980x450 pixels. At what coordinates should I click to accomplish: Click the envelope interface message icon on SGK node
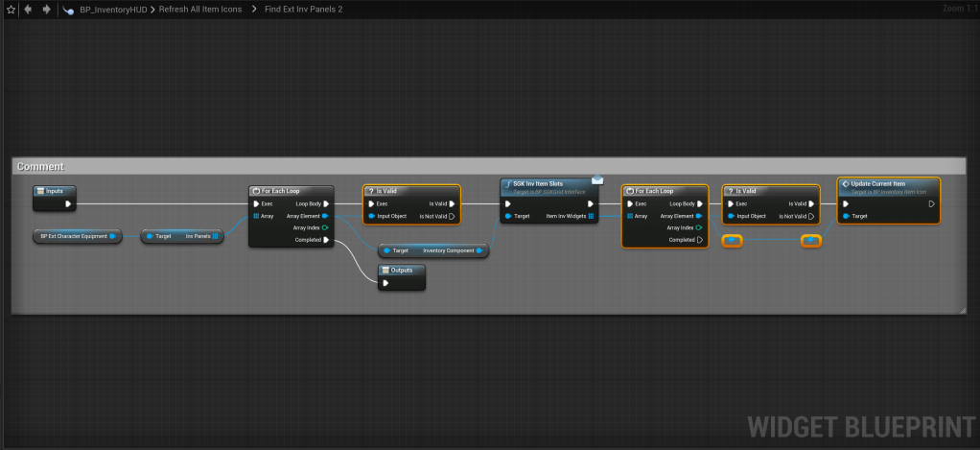pos(597,178)
